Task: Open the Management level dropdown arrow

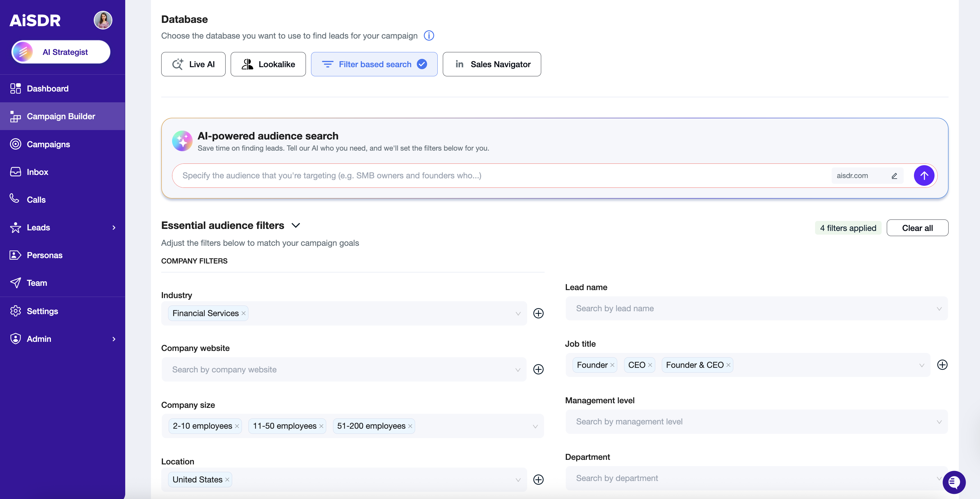Action: coord(939,422)
